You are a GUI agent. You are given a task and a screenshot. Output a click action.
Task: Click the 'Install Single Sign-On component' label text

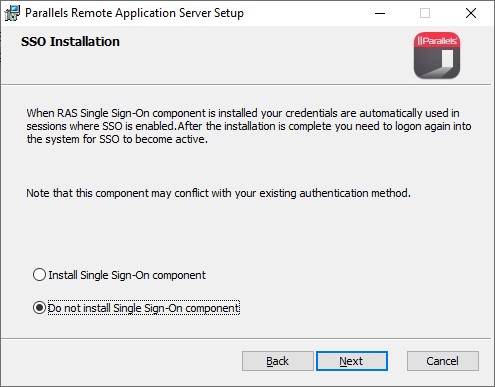point(127,275)
